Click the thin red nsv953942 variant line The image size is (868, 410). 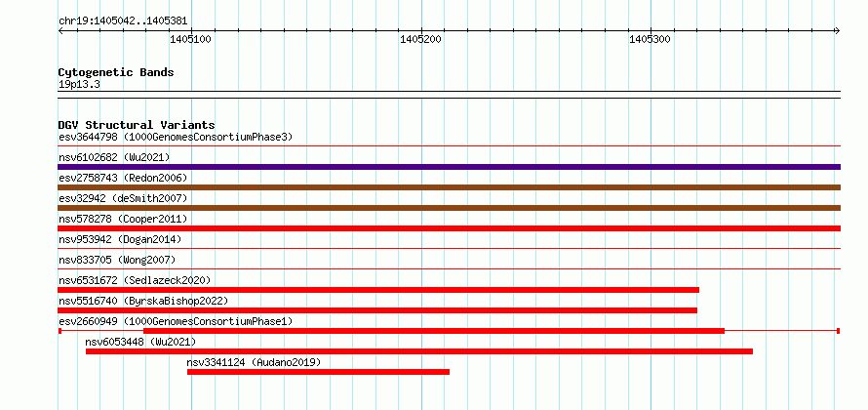[x=449, y=249]
